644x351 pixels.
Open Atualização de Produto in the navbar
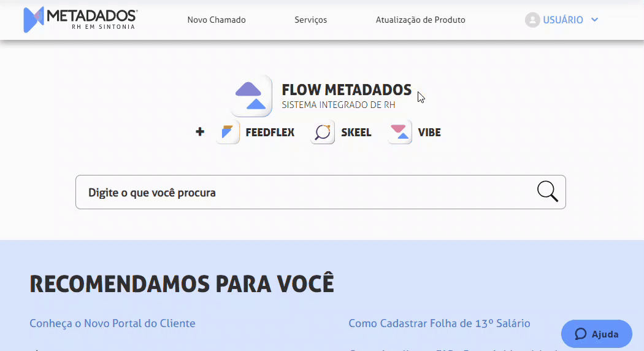coord(420,20)
